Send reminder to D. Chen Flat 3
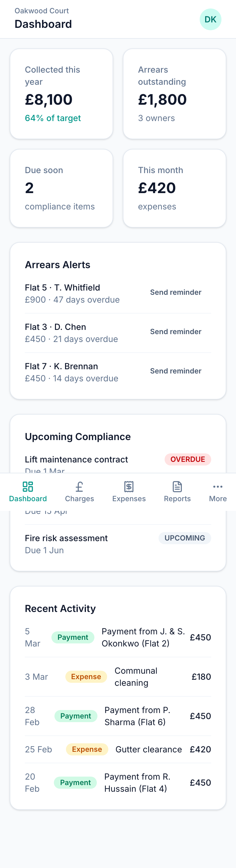Screen dimensions: 236x868 click(x=175, y=332)
